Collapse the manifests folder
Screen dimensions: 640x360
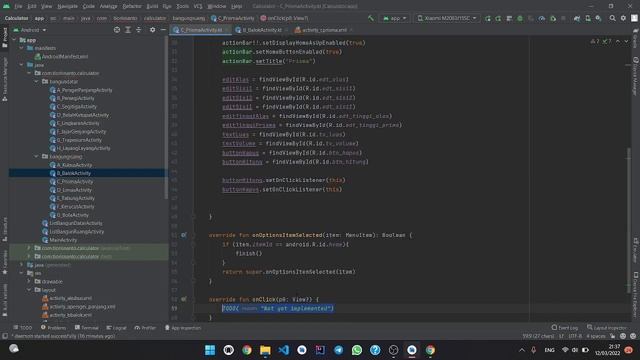[22, 48]
